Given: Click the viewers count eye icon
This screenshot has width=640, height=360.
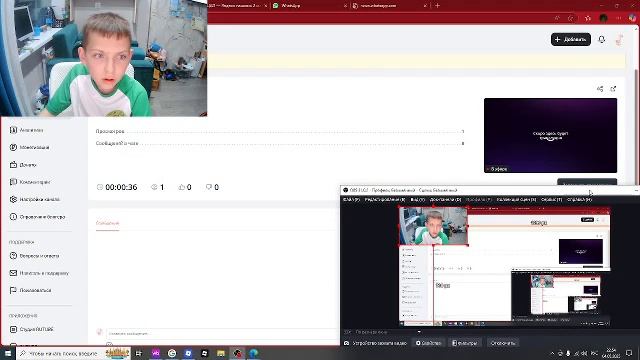Looking at the screenshot, I should coord(154,187).
